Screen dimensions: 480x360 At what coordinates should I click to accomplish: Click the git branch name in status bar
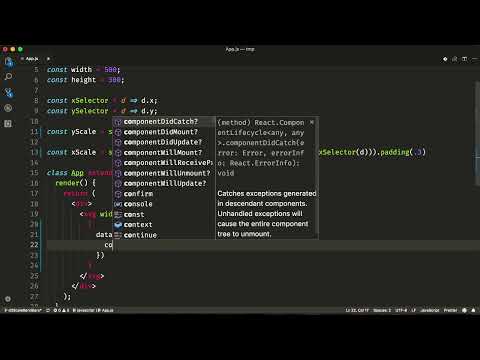[x=23, y=310]
